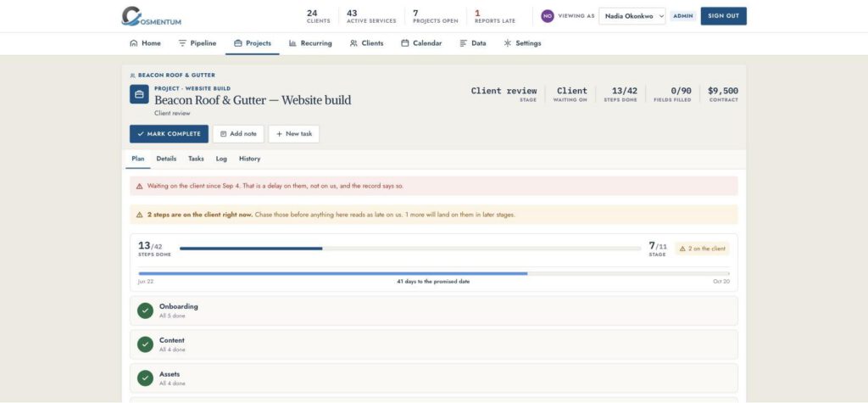Click the NO user avatar
The height and width of the screenshot is (403, 868).
(x=548, y=16)
